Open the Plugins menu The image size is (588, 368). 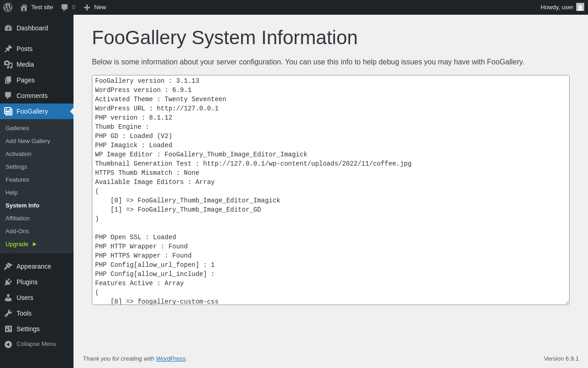click(x=37, y=282)
